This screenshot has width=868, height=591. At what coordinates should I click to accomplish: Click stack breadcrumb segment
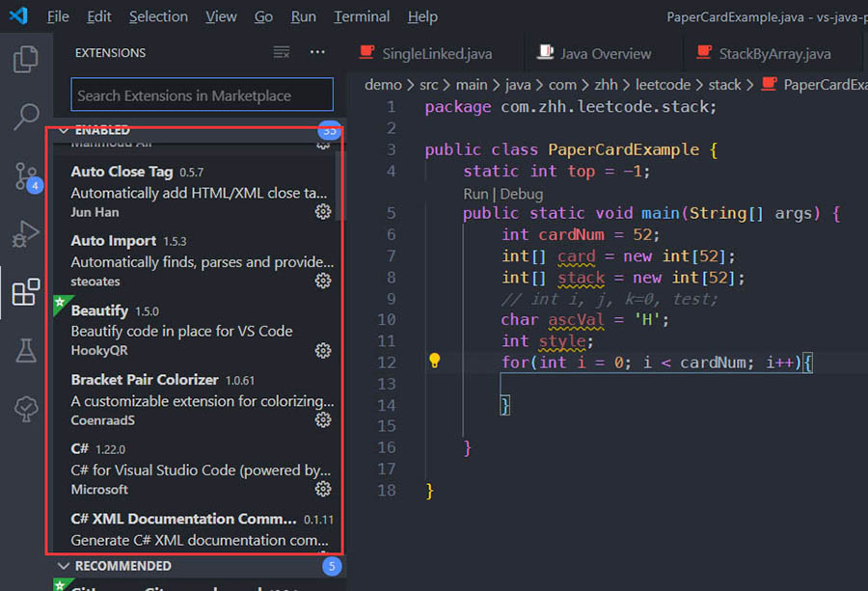[x=724, y=85]
